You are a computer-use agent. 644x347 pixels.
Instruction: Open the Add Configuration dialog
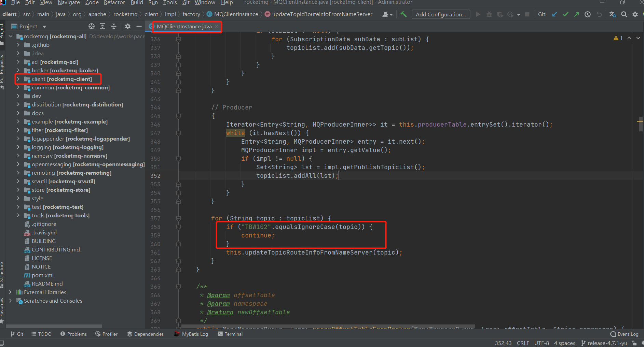click(x=441, y=14)
